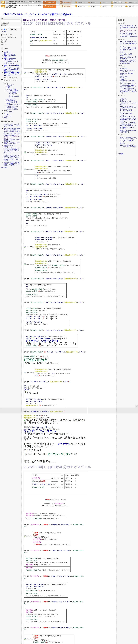Image resolution: width=138 pixels, height=644 pixels.
Task: Open 変幻自在リクエスト受付 link
Action: 13,68
